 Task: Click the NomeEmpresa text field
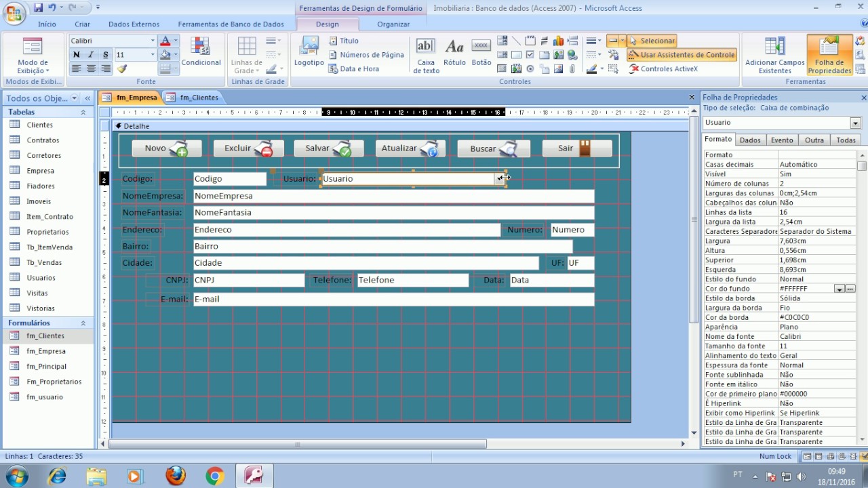point(393,196)
